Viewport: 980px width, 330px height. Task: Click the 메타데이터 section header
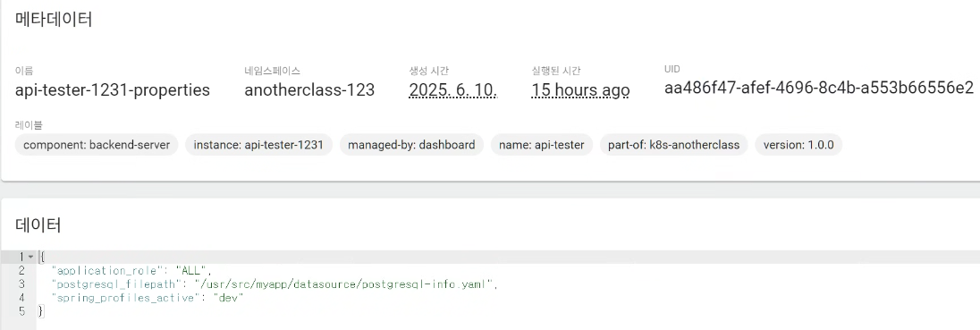tap(54, 20)
